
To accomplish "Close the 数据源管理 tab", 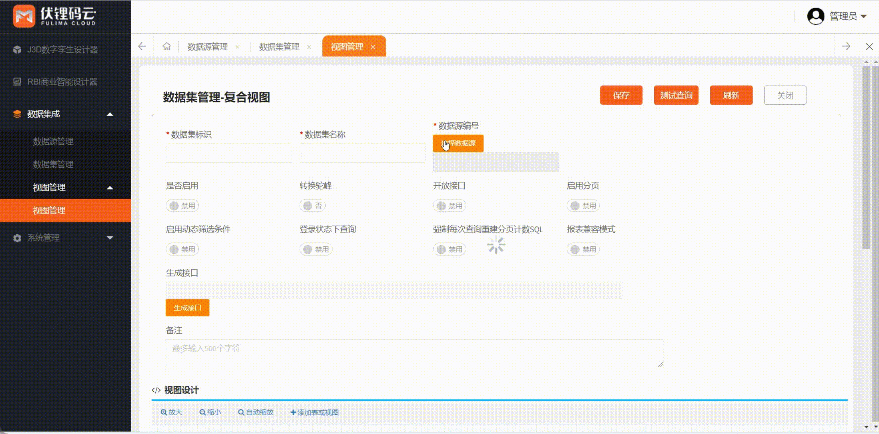I will pyautogui.click(x=236, y=47).
